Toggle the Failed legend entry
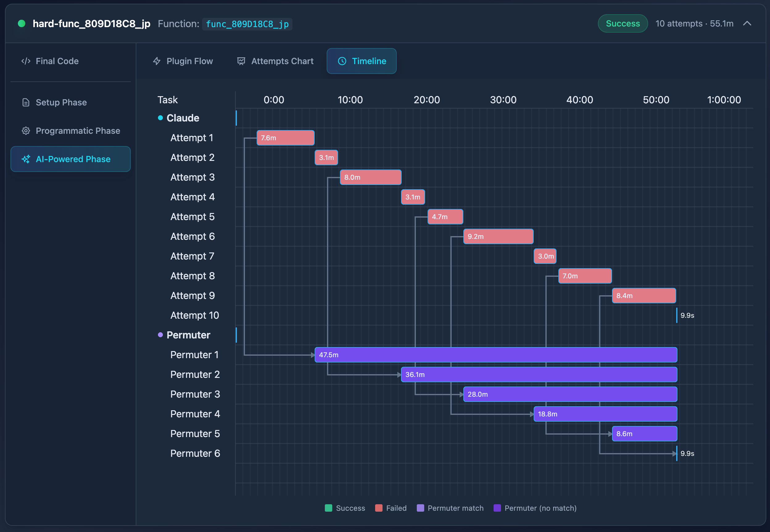The width and height of the screenshot is (770, 532). tap(391, 508)
